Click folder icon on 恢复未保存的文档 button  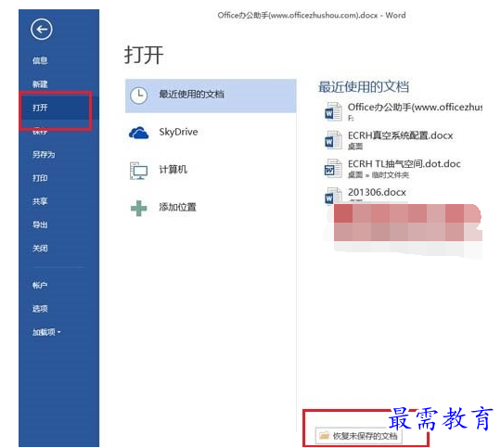(324, 435)
